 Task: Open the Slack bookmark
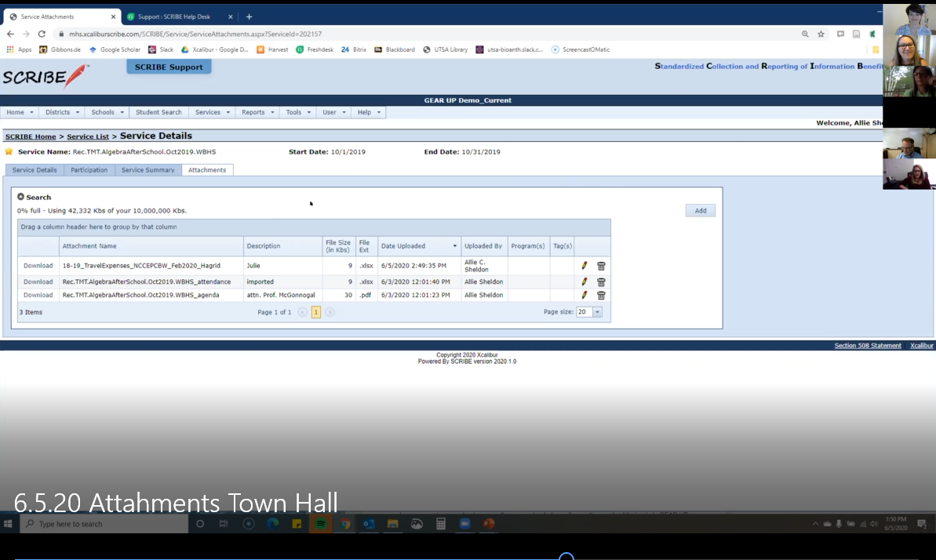(x=161, y=49)
